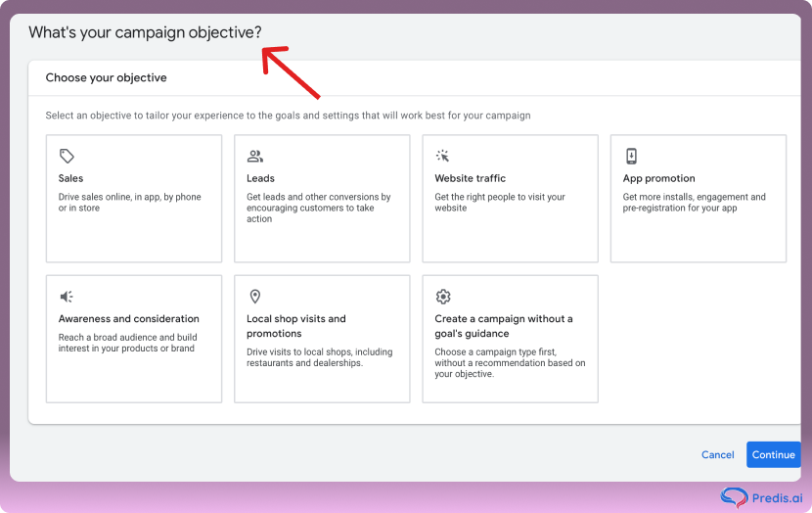Click 'Drive sales online, in app' description
812x513 pixels.
129,202
